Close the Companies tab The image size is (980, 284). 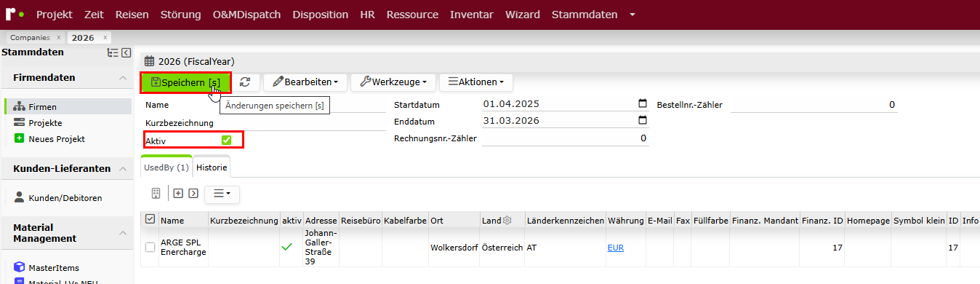[58, 37]
